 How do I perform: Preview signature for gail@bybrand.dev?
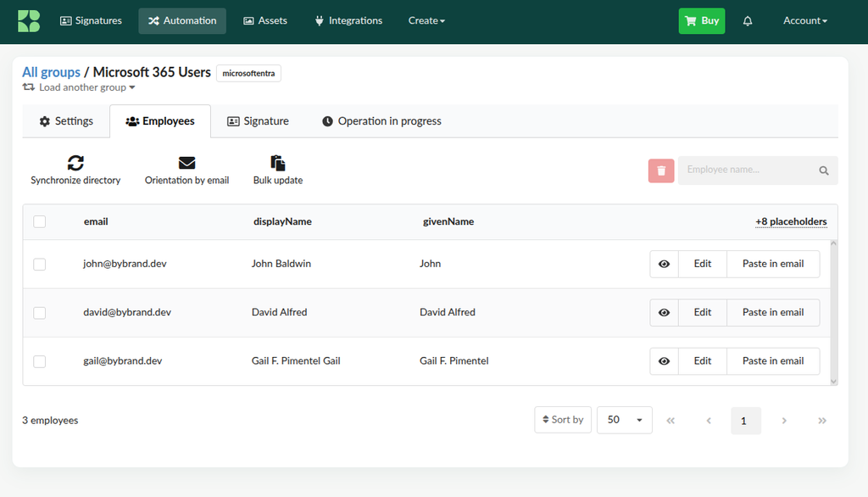tap(665, 361)
